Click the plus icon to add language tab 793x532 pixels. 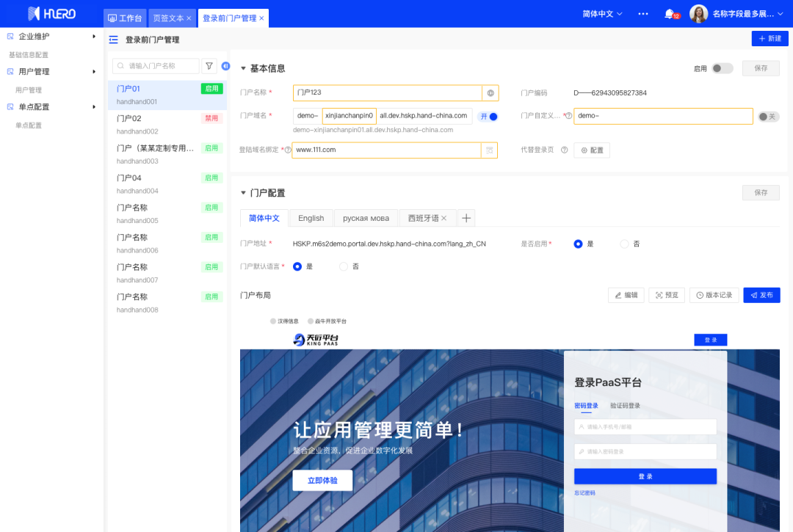[x=466, y=218]
